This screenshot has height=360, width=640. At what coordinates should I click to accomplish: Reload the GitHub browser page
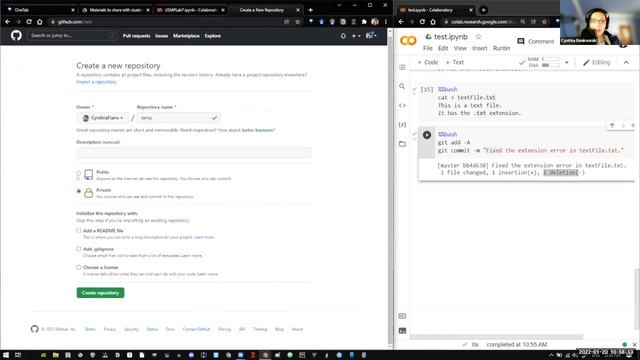pos(29,22)
